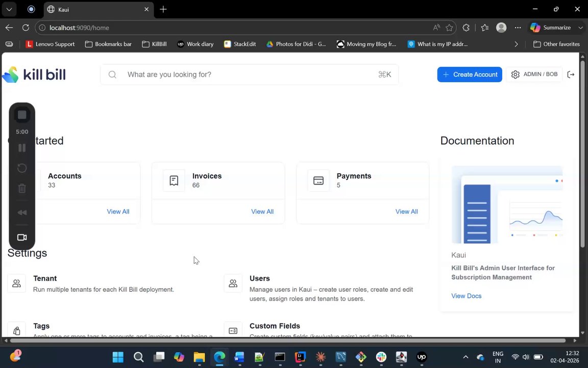This screenshot has height=368, width=588.
Task: Open the What is my IP address bookmark
Action: click(437, 44)
